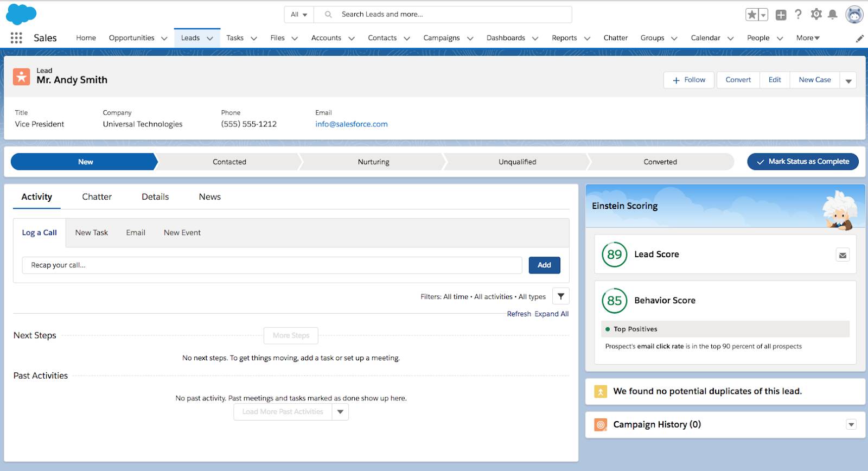Viewport: 868px width, 471px height.
Task: Open the Setup gear icon
Action: (x=816, y=14)
